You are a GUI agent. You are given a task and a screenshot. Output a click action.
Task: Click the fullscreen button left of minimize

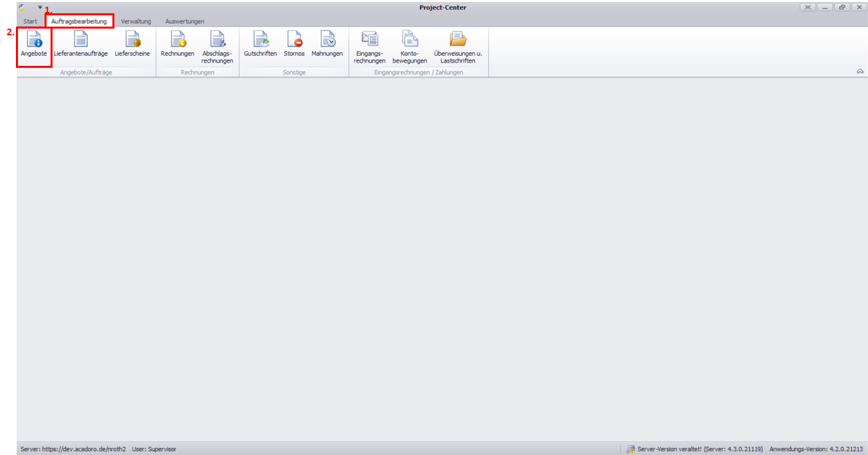coord(807,7)
